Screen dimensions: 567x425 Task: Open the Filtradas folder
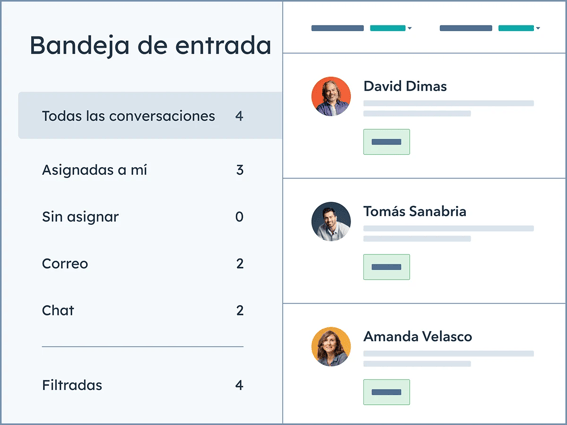click(x=142, y=385)
